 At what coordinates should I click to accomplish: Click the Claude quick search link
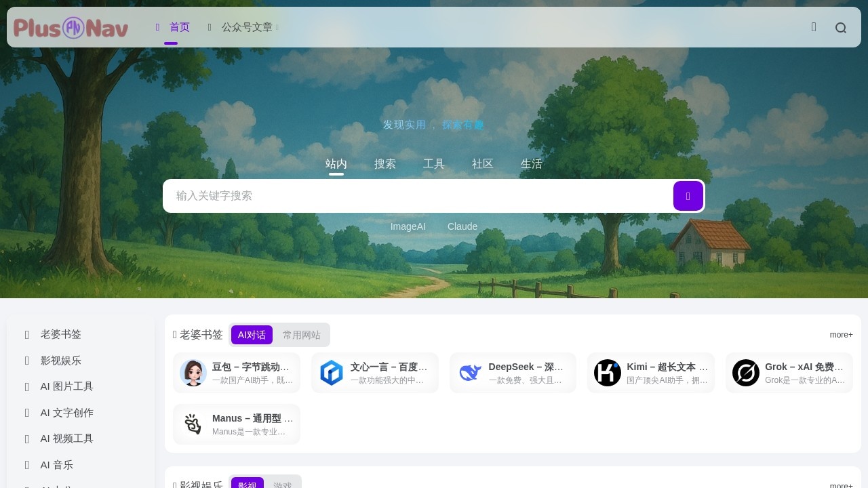click(x=462, y=226)
